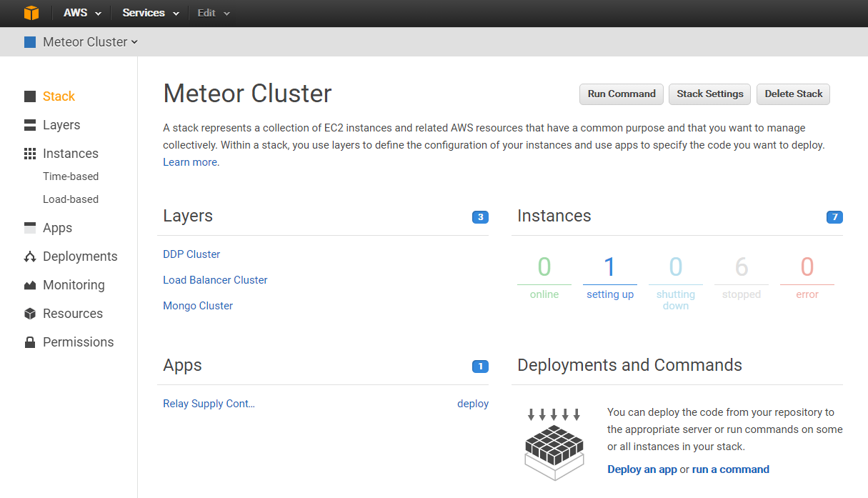
Task: Open the Edit dropdown in top bar
Action: click(x=214, y=13)
